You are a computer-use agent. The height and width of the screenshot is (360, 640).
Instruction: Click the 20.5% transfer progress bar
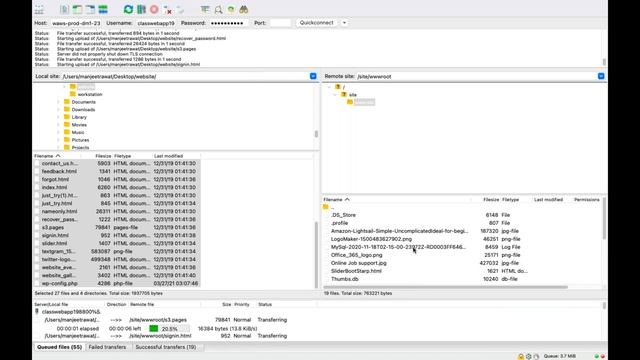[169, 329]
